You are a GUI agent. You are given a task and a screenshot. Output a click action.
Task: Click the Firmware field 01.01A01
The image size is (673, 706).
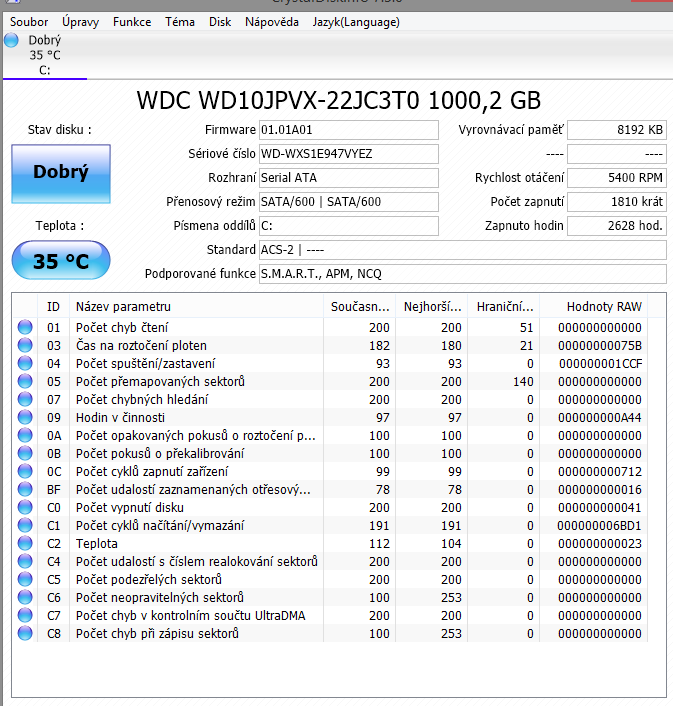(x=349, y=130)
